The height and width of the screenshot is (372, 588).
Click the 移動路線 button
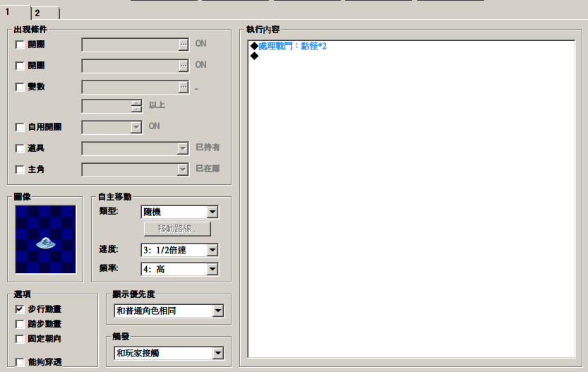tap(177, 229)
